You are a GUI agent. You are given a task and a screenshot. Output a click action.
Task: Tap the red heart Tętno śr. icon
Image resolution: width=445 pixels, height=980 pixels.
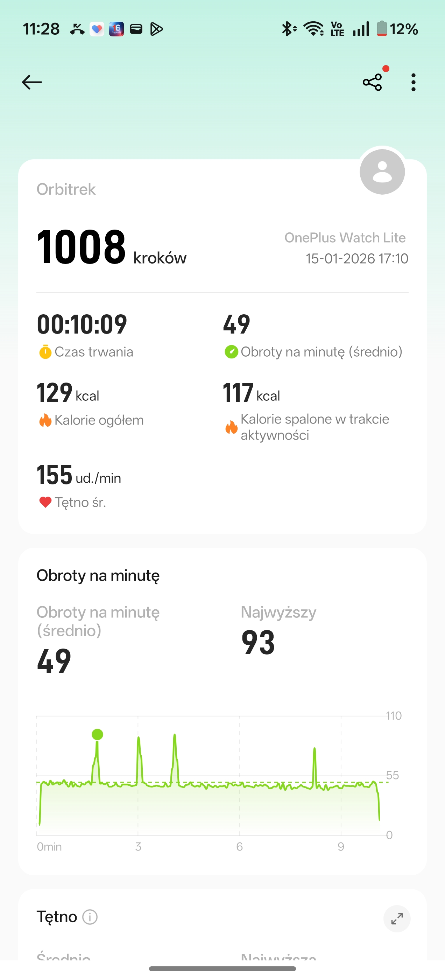(45, 502)
